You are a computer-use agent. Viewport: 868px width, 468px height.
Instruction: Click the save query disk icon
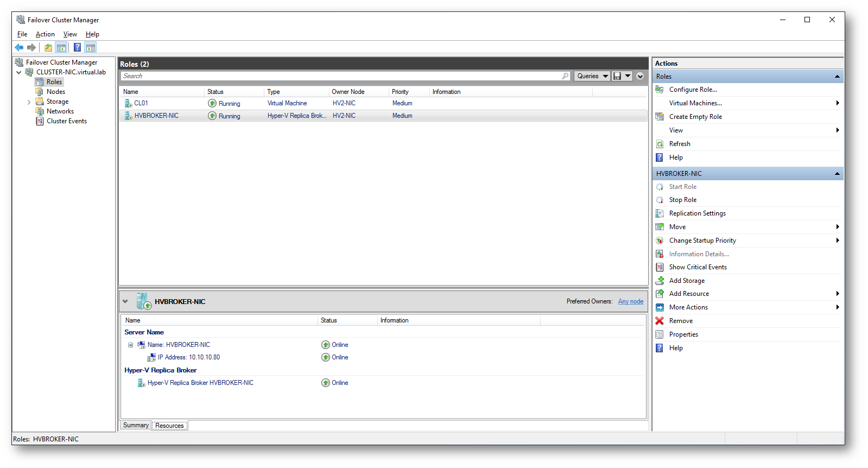pos(617,76)
